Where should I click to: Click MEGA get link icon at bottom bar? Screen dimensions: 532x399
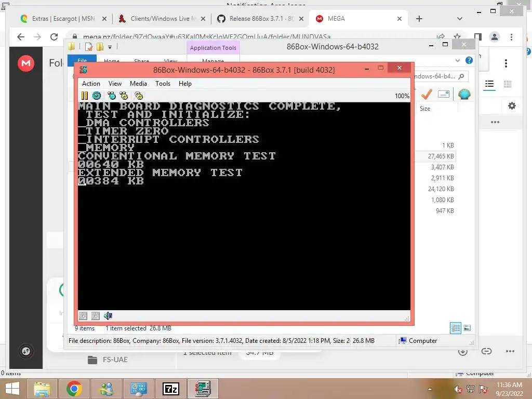(486, 351)
